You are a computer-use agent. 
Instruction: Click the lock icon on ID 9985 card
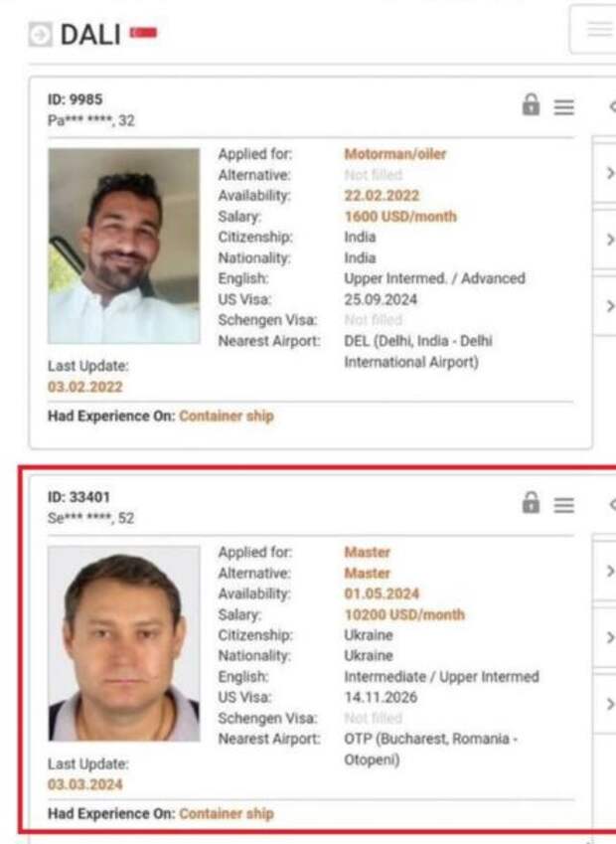tap(531, 104)
